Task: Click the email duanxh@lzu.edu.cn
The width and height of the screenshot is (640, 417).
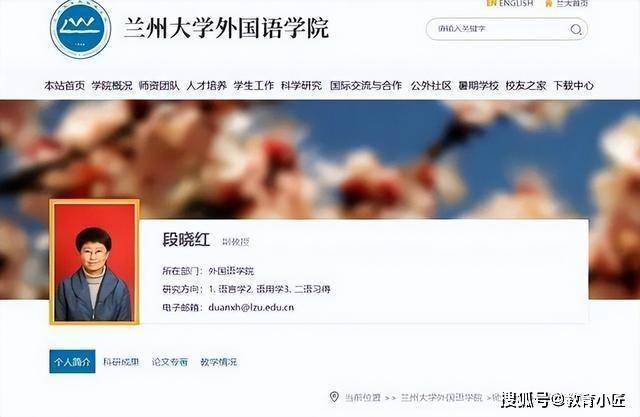Action: (251, 307)
